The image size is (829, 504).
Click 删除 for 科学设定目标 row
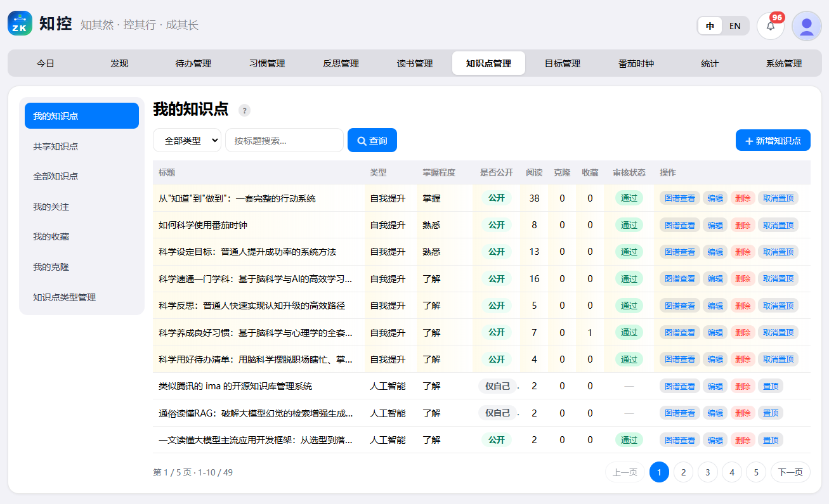[743, 252]
